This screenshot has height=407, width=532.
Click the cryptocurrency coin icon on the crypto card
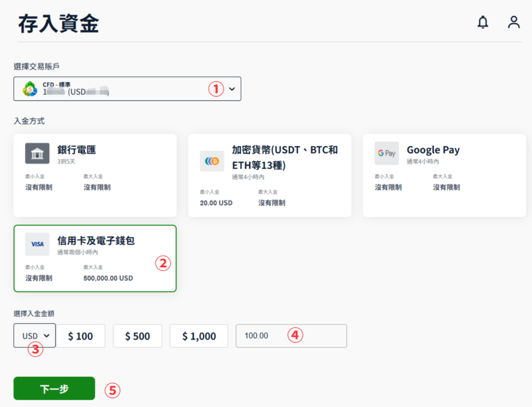coord(211,161)
